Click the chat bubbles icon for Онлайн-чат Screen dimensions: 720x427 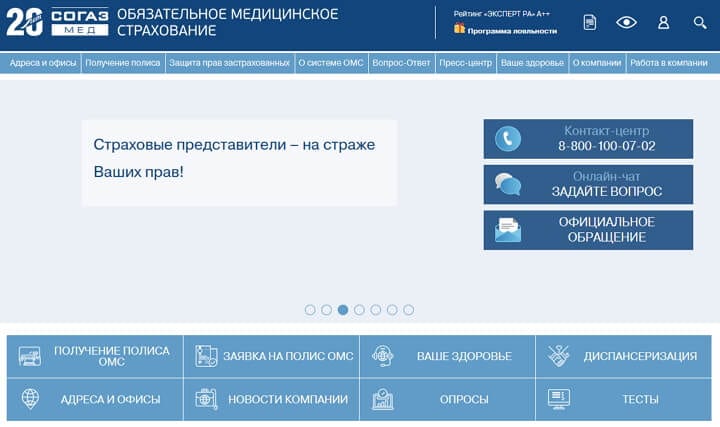508,184
